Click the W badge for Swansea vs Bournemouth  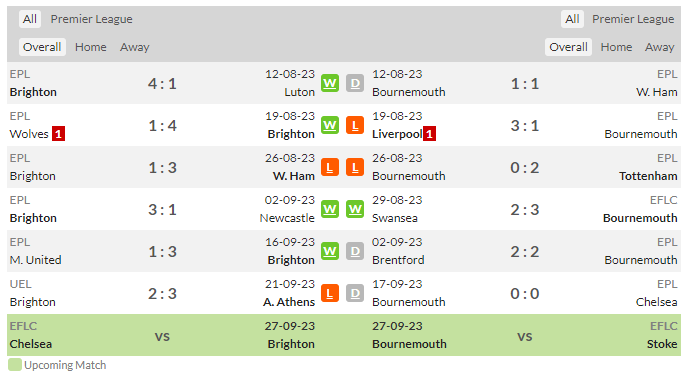(x=355, y=209)
